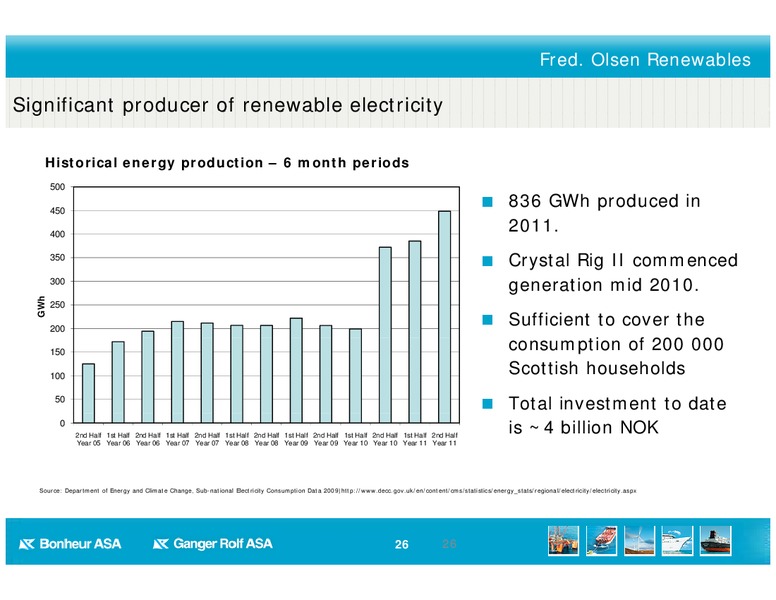Click the bar for 1st Half Year 11
This screenshot has height=600, width=776.
pyautogui.click(x=415, y=332)
